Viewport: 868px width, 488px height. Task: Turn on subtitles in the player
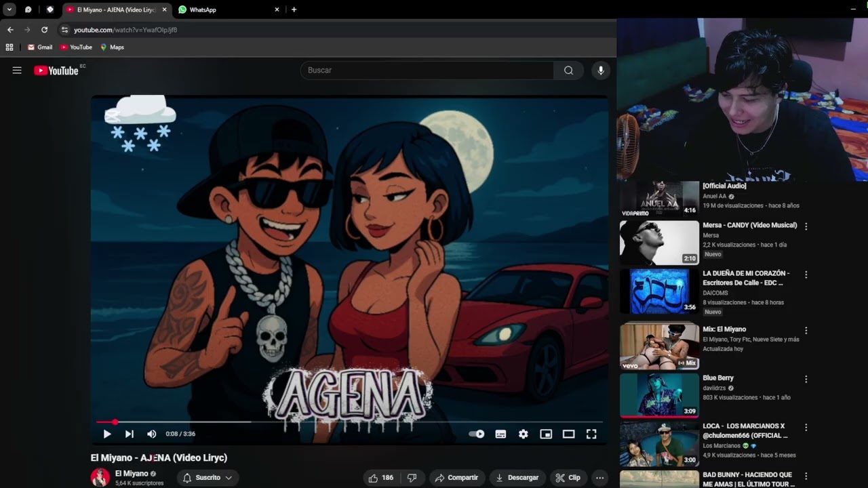pyautogui.click(x=500, y=434)
